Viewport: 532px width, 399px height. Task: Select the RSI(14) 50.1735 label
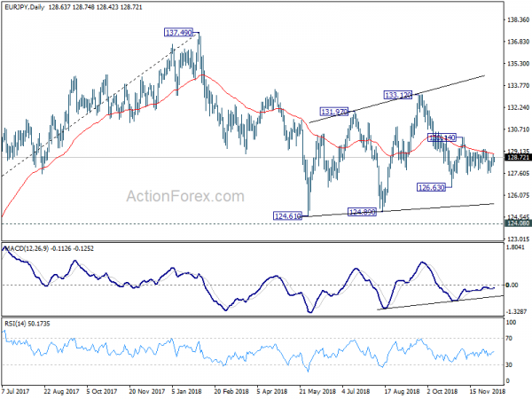(27, 324)
